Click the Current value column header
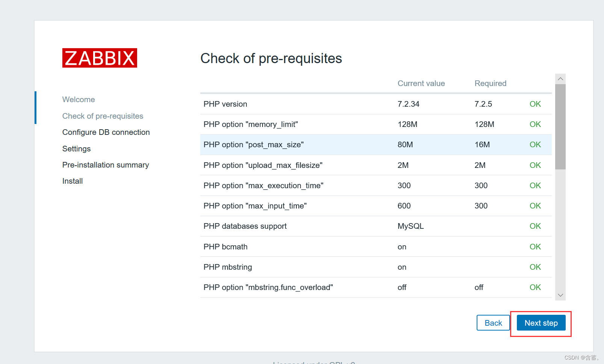This screenshot has height=364, width=604. (421, 83)
